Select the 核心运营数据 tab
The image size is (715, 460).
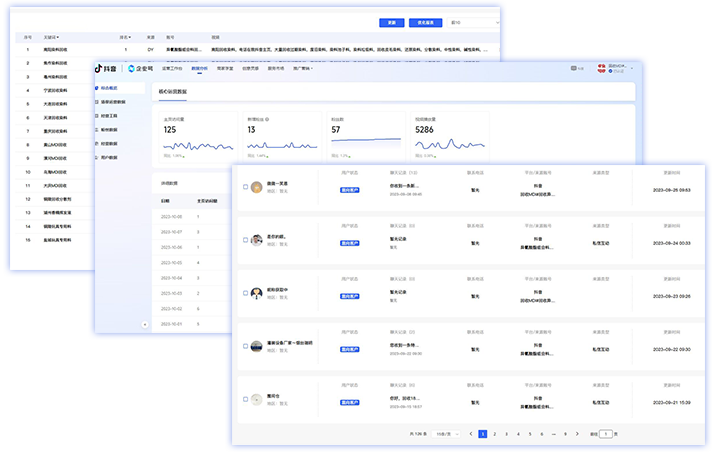pyautogui.click(x=172, y=91)
